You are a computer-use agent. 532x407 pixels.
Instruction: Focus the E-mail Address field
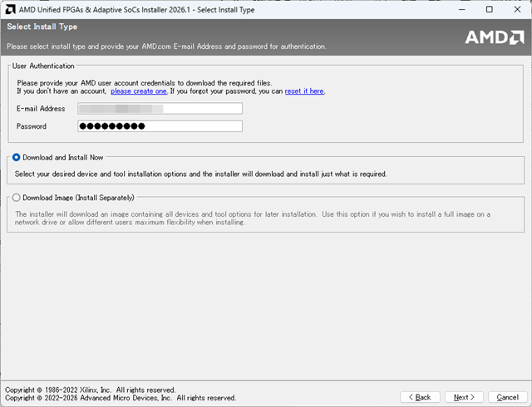[160, 109]
